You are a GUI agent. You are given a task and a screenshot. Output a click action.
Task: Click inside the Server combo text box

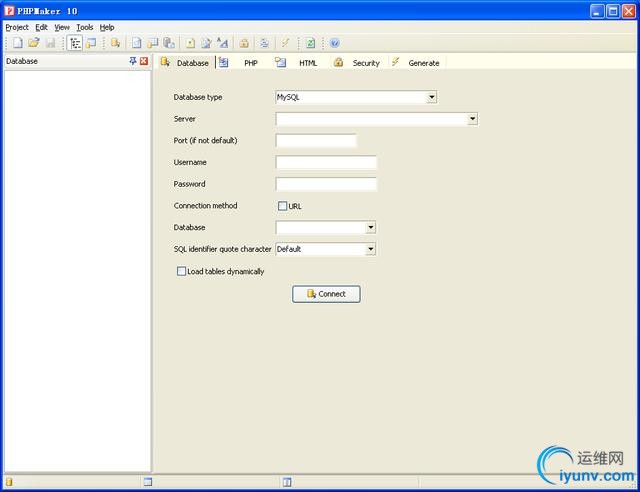pyautogui.click(x=371, y=119)
